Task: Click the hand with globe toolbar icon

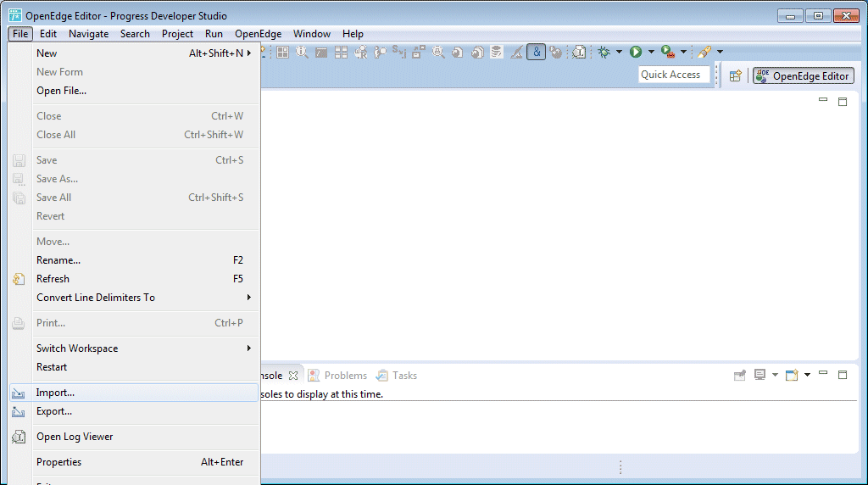Action: [x=556, y=53]
